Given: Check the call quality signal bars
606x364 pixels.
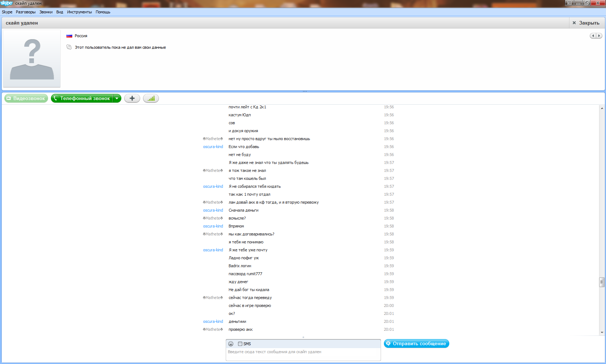Looking at the screenshot, I should [x=151, y=98].
